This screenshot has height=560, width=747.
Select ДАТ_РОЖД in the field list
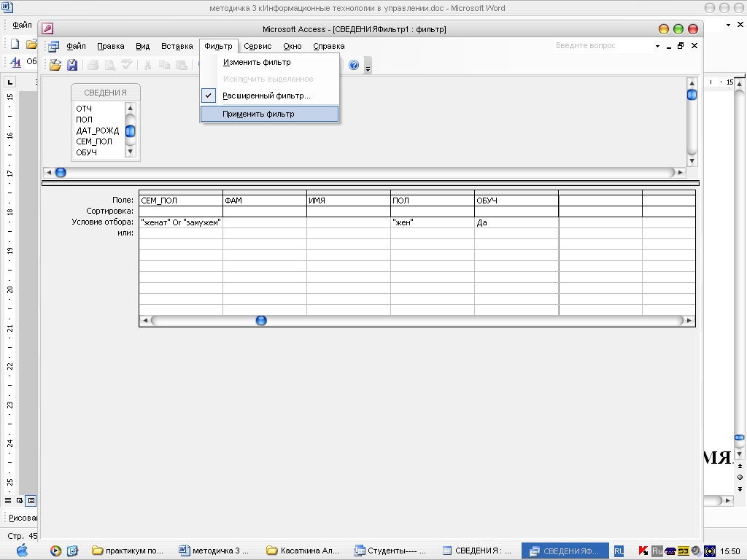98,131
